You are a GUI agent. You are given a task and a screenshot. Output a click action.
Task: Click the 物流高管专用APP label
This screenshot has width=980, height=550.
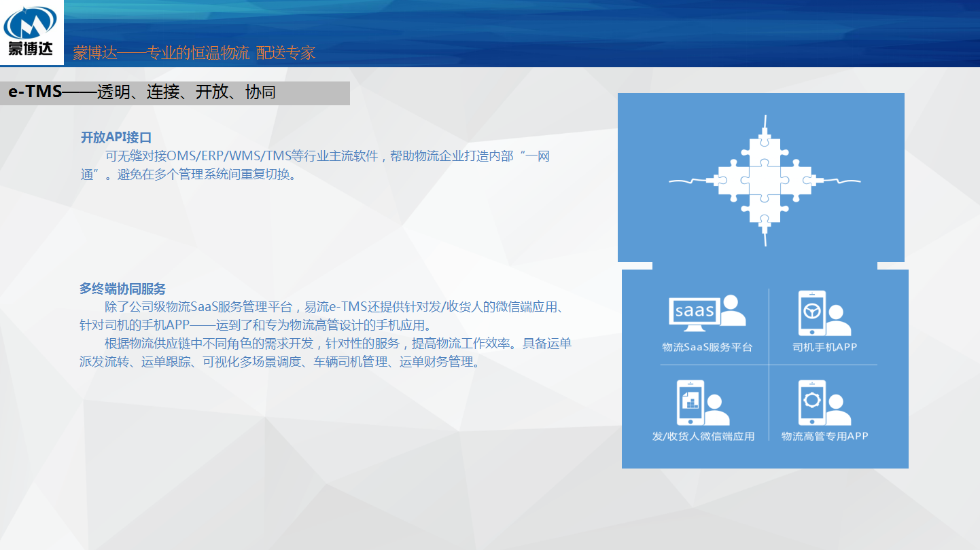tap(825, 436)
